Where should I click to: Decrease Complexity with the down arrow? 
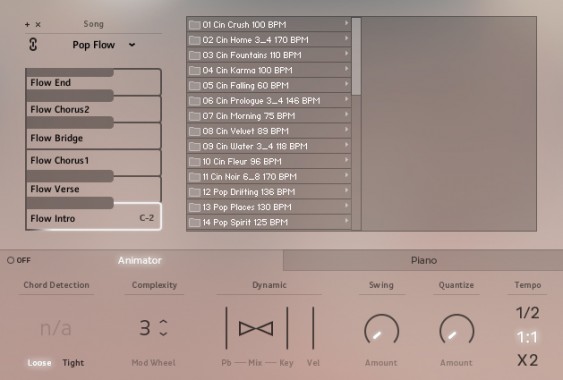point(163,334)
